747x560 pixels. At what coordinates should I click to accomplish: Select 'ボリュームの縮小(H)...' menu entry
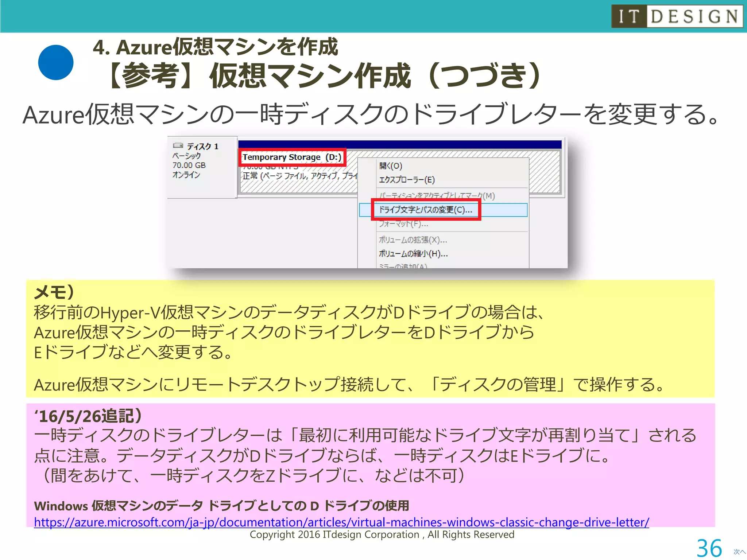point(413,254)
